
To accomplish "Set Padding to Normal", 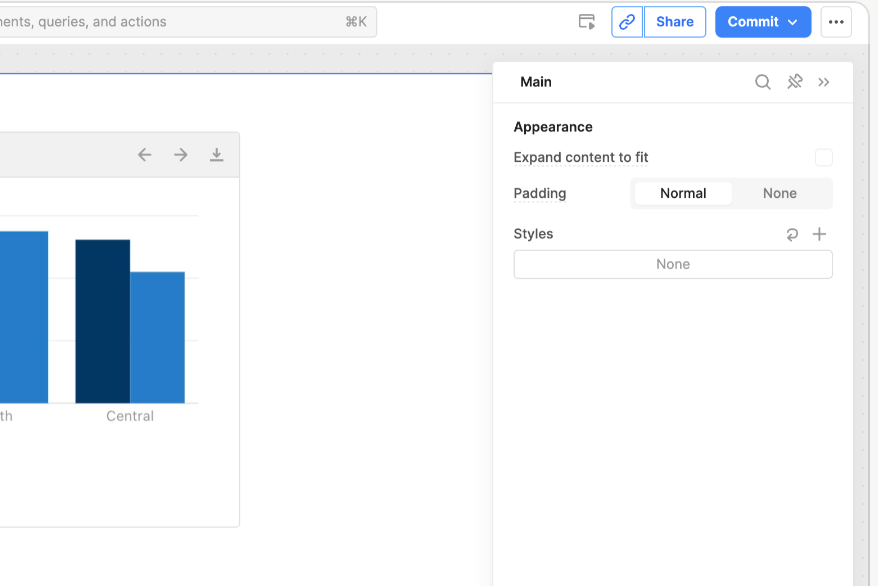I will (683, 194).
